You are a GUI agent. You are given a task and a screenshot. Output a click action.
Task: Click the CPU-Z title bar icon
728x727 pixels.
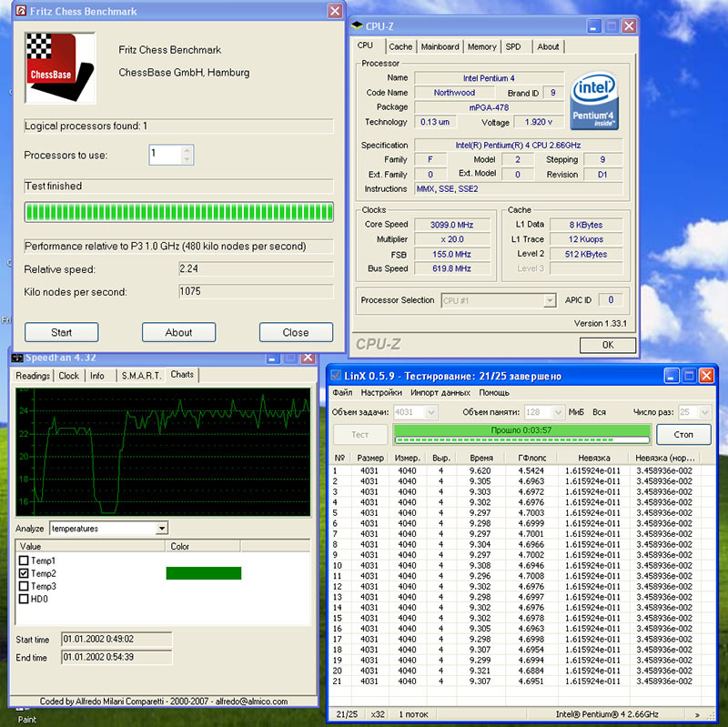click(357, 25)
